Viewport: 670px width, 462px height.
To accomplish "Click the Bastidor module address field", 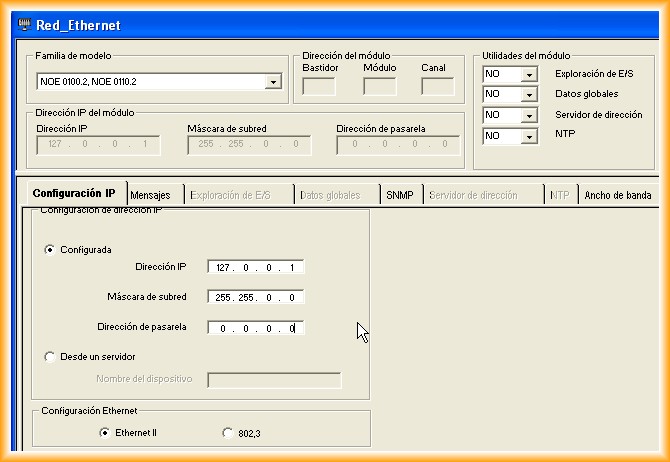I will coord(318,87).
